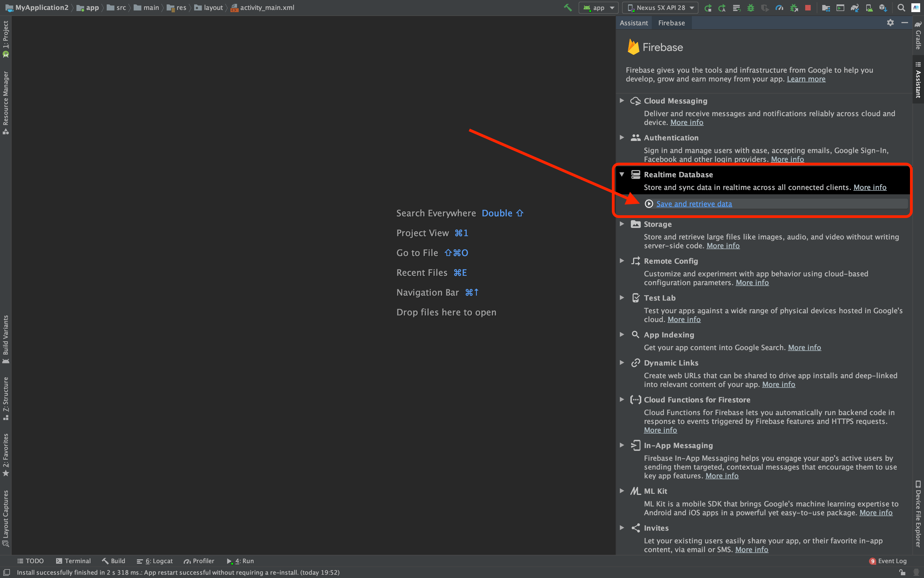This screenshot has height=578, width=924.
Task: Expand the Invites section
Action: click(x=622, y=528)
